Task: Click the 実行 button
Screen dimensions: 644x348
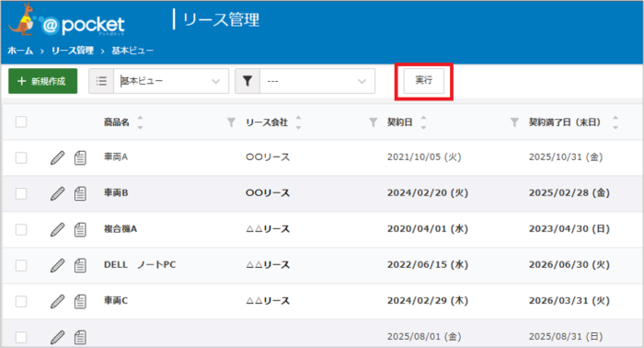Action: pos(424,80)
